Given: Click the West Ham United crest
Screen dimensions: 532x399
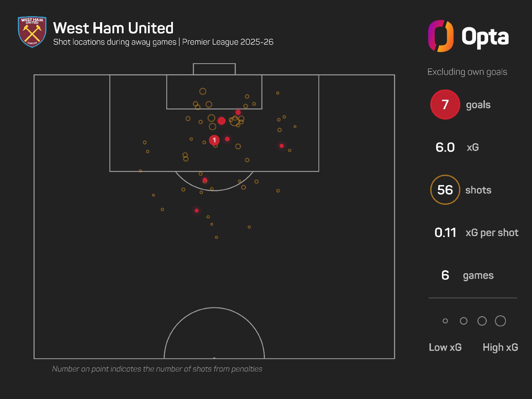Looking at the screenshot, I should (32, 32).
